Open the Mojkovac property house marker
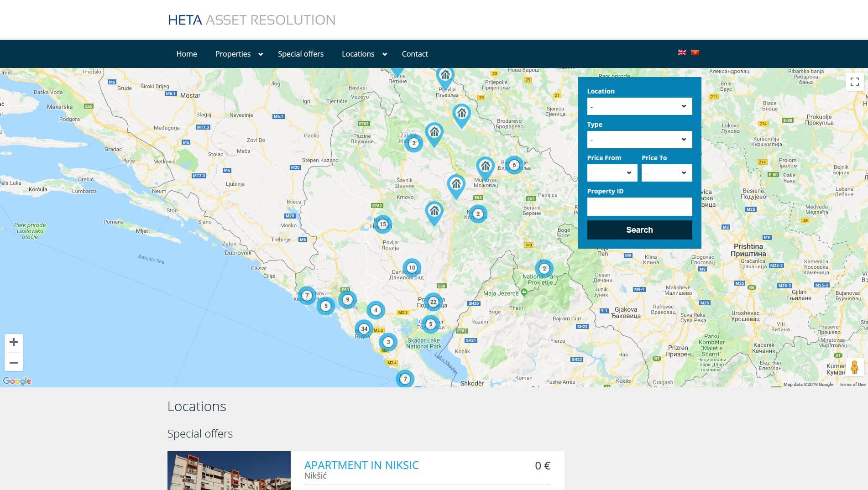 (x=485, y=167)
